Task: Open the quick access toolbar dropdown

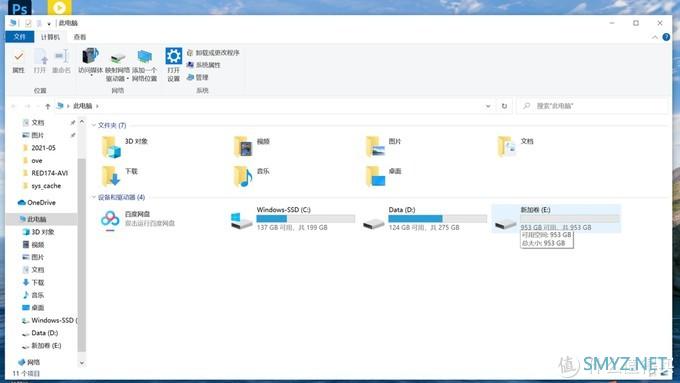Action: (x=49, y=23)
